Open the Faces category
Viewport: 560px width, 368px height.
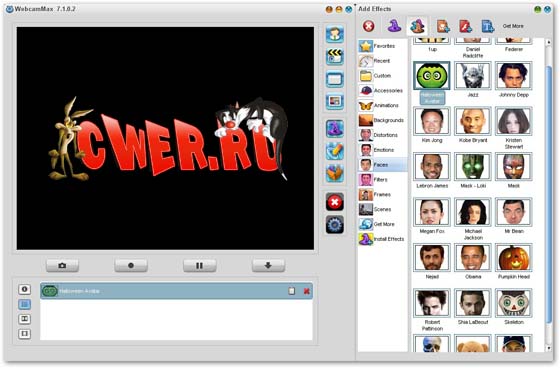click(x=382, y=165)
